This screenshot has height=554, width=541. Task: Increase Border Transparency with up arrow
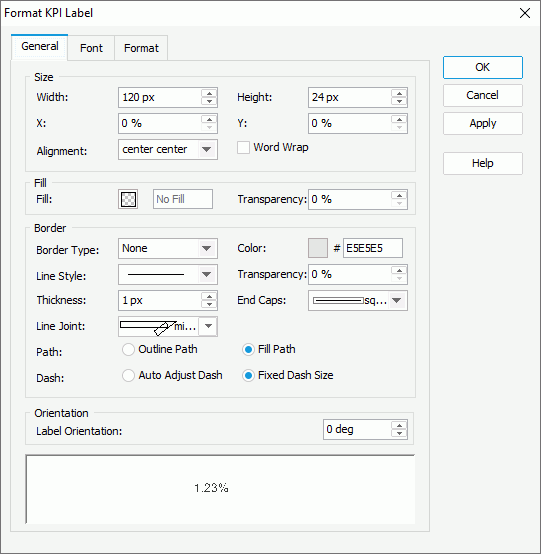(x=399, y=270)
